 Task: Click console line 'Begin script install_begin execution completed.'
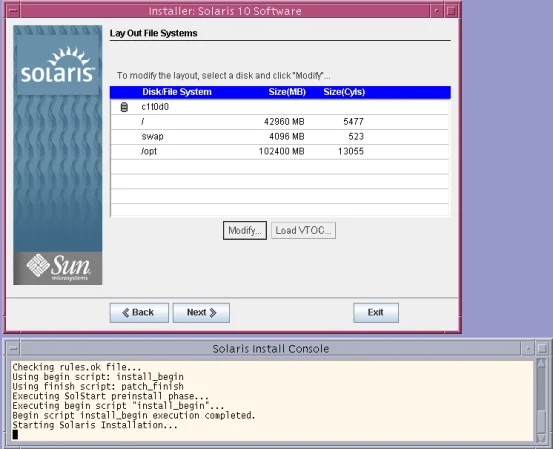[x=134, y=415]
